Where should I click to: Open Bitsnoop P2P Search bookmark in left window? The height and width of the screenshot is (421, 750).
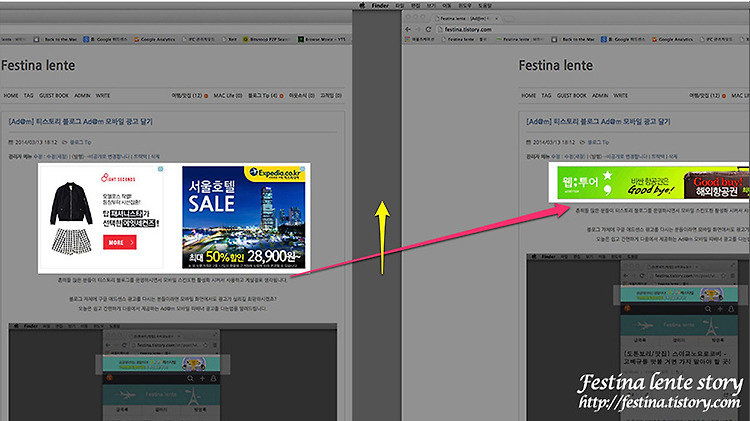point(266,39)
